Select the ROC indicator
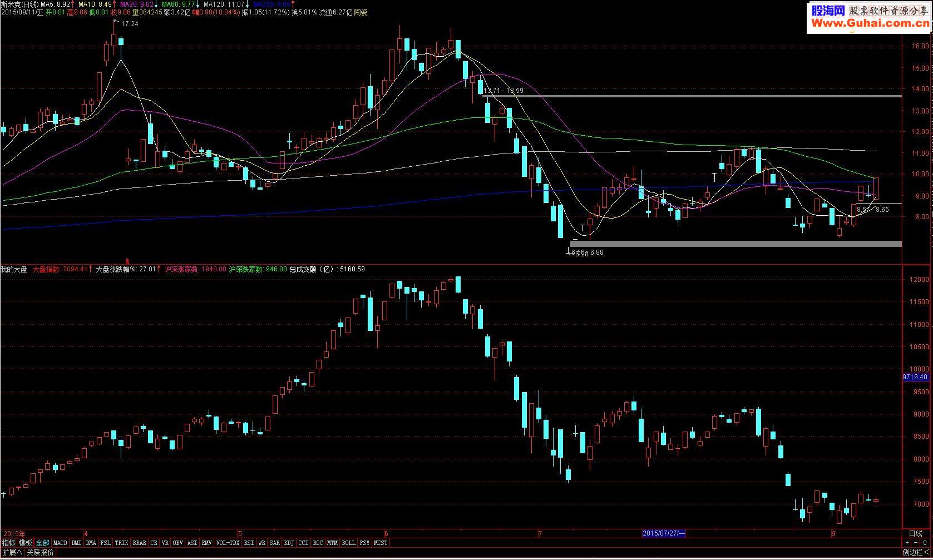Image resolution: width=933 pixels, height=560 pixels. point(318,543)
